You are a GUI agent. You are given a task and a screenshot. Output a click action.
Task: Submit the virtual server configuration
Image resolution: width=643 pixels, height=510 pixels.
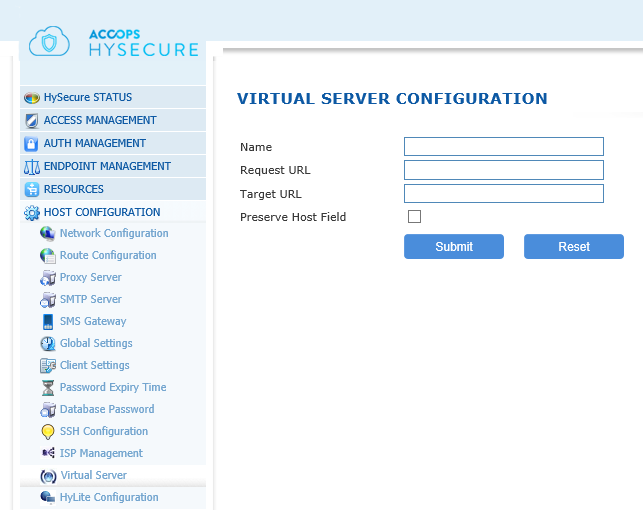point(454,246)
